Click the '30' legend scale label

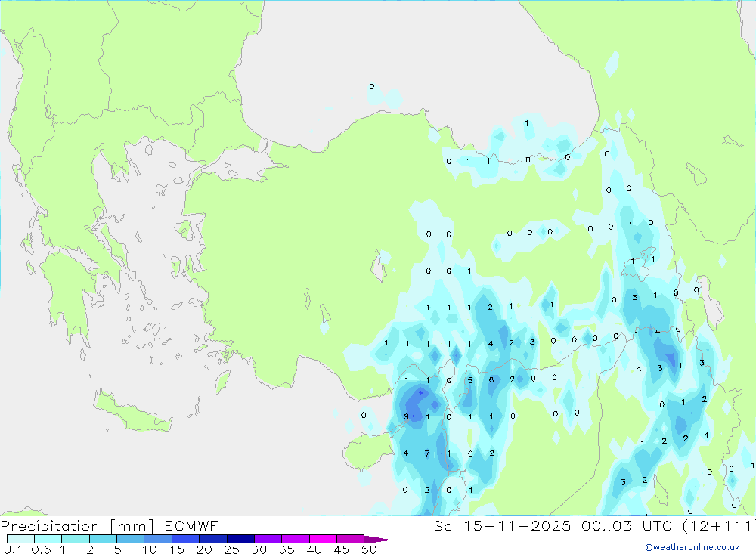coord(259,549)
